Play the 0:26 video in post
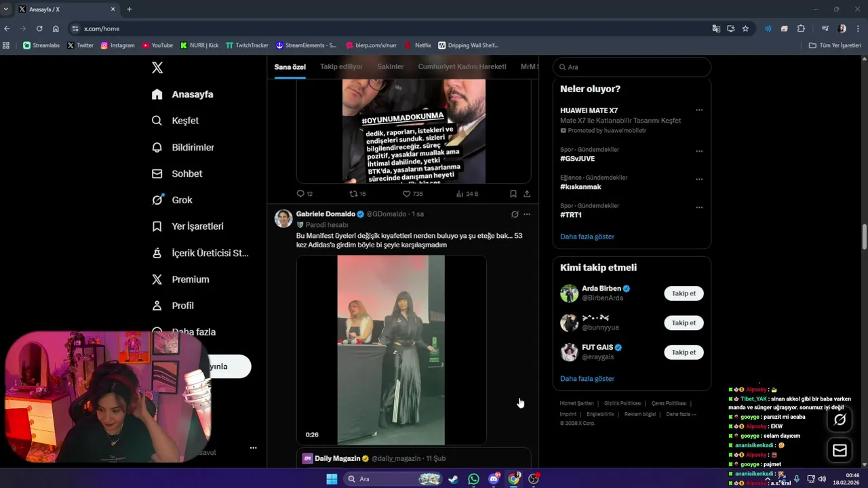The image size is (868, 488). click(391, 350)
